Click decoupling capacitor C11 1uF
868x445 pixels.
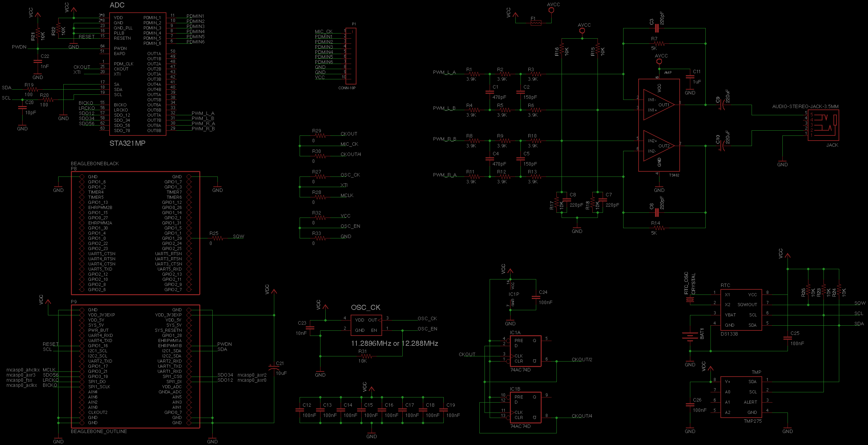pos(690,77)
